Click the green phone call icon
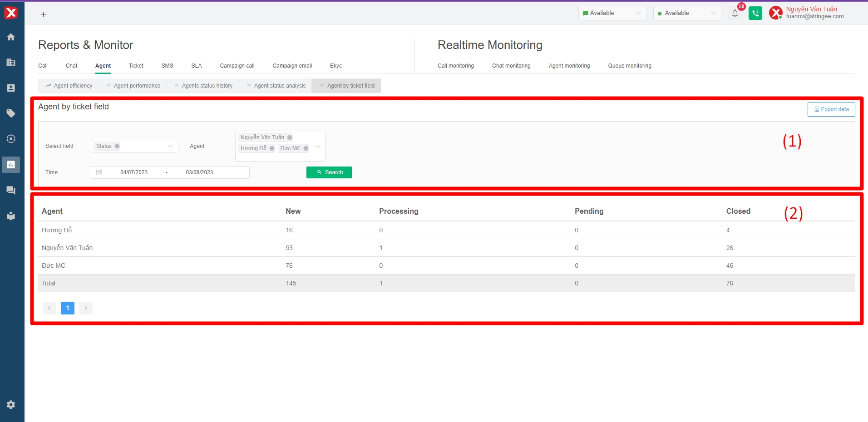 tap(755, 14)
